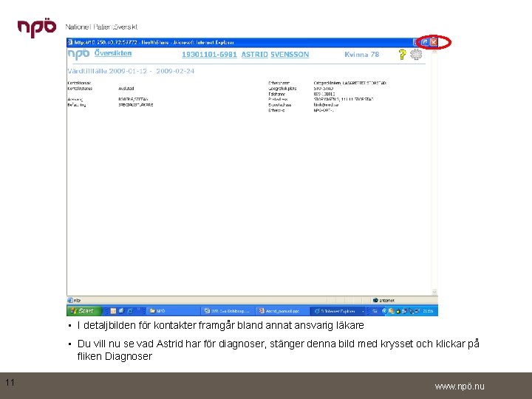The width and height of the screenshot is (532, 399).
Task: Click the orange quick launch icon beside Start
Action: click(113, 311)
